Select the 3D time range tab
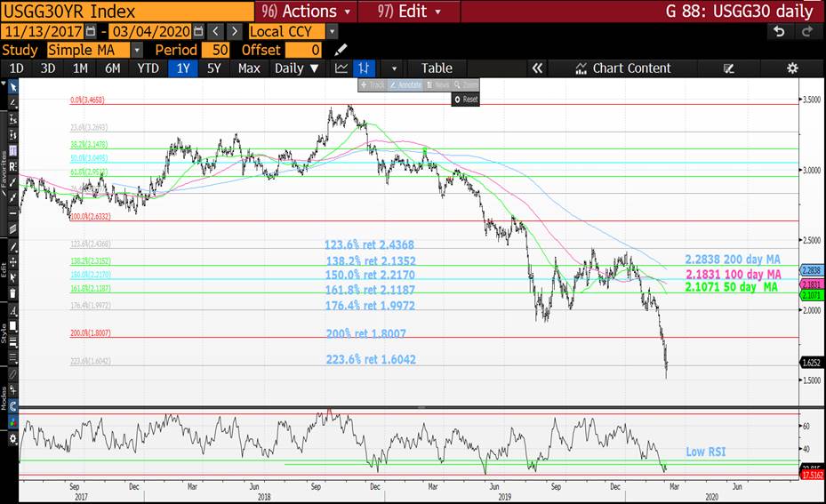The width and height of the screenshot is (826, 504). pos(48,68)
